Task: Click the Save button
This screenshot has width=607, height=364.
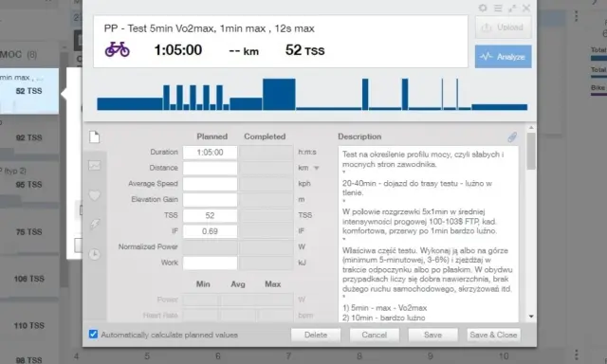Action: (432, 335)
